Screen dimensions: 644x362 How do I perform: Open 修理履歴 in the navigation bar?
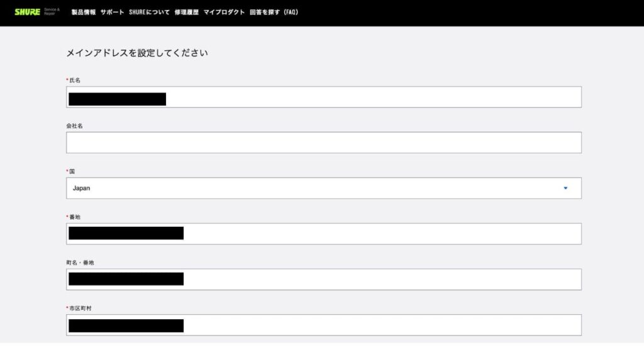click(x=186, y=12)
